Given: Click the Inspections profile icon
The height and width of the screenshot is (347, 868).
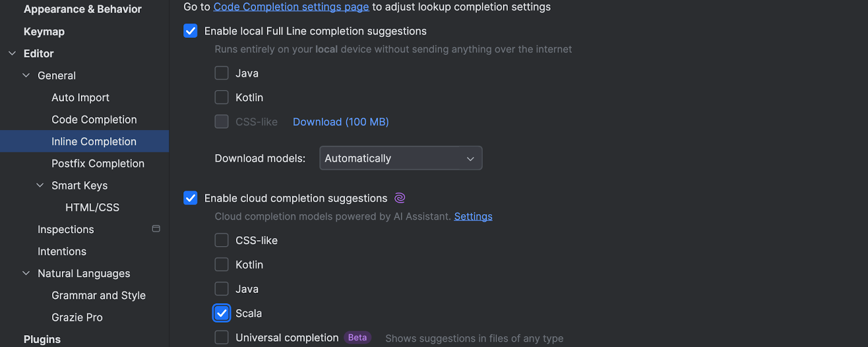Looking at the screenshot, I should 156,229.
